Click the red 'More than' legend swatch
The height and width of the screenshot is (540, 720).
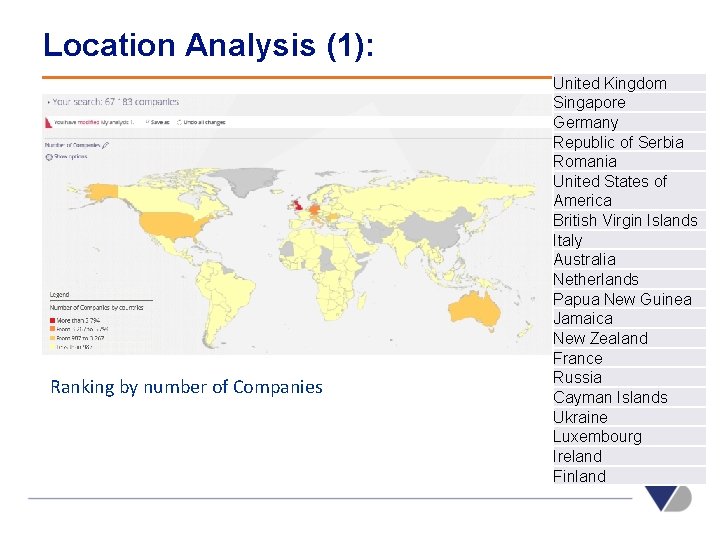pos(52,321)
